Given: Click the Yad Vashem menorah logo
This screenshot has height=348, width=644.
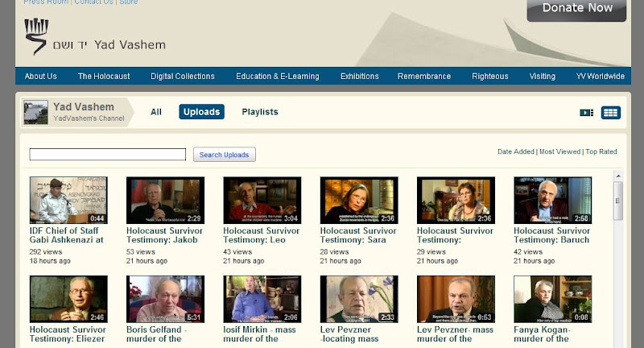Looking at the screenshot, I should click(36, 36).
